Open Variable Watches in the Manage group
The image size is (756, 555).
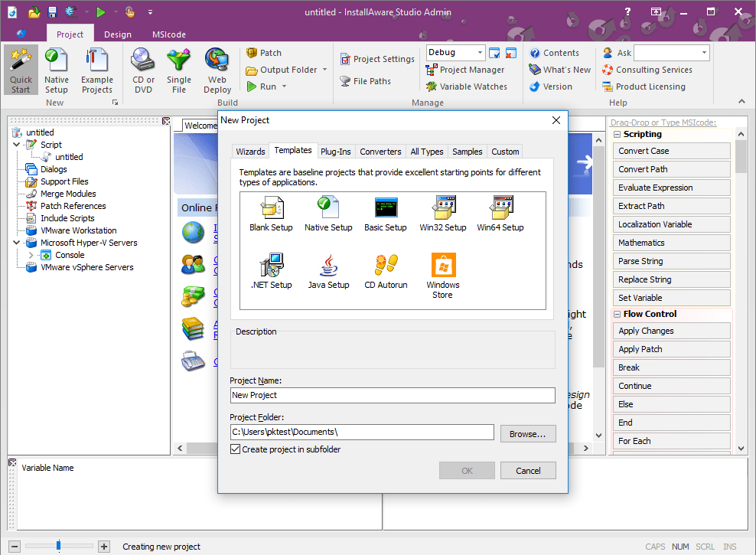coord(468,87)
